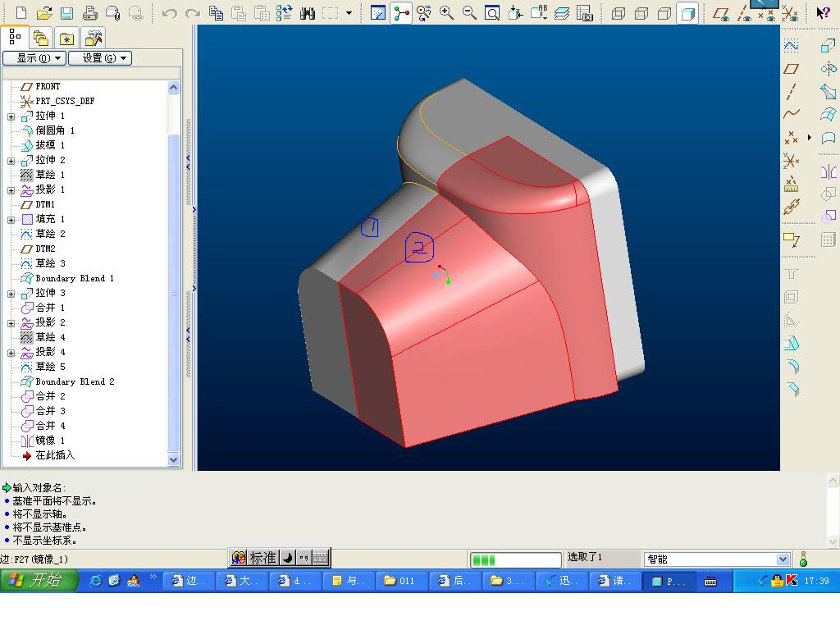This screenshot has height=630, width=840.
Task: Expand the 投影 1 feature node
Action: [11, 190]
